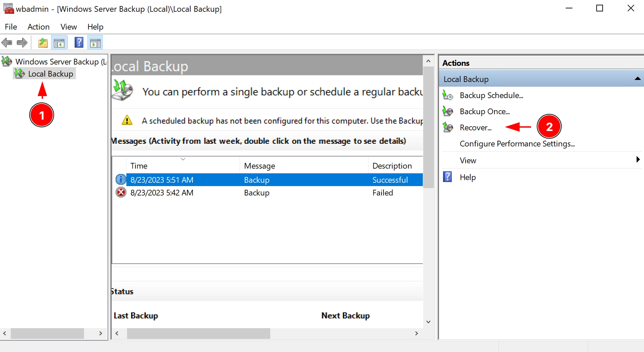This screenshot has height=352, width=644.
Task: Open the Action menu
Action: (x=38, y=27)
